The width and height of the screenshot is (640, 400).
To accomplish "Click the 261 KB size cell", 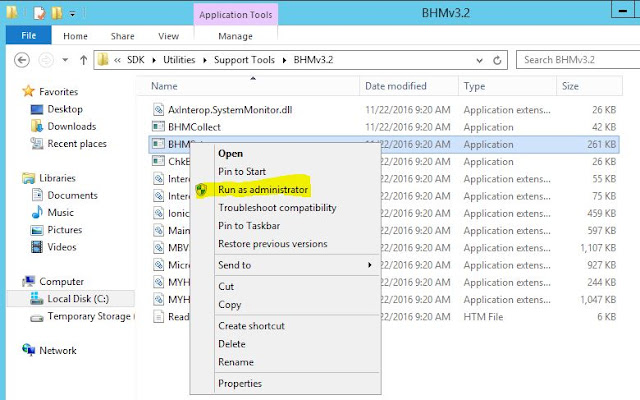I will point(602,144).
